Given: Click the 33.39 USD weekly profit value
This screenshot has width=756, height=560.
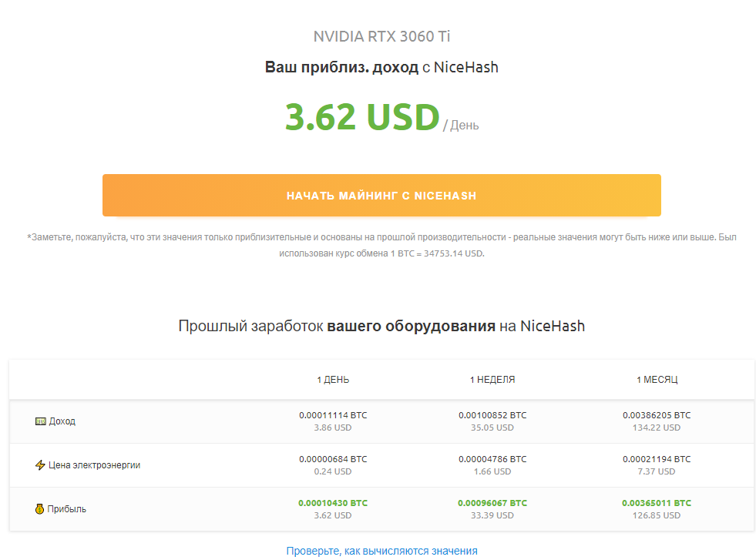Looking at the screenshot, I should point(492,515).
